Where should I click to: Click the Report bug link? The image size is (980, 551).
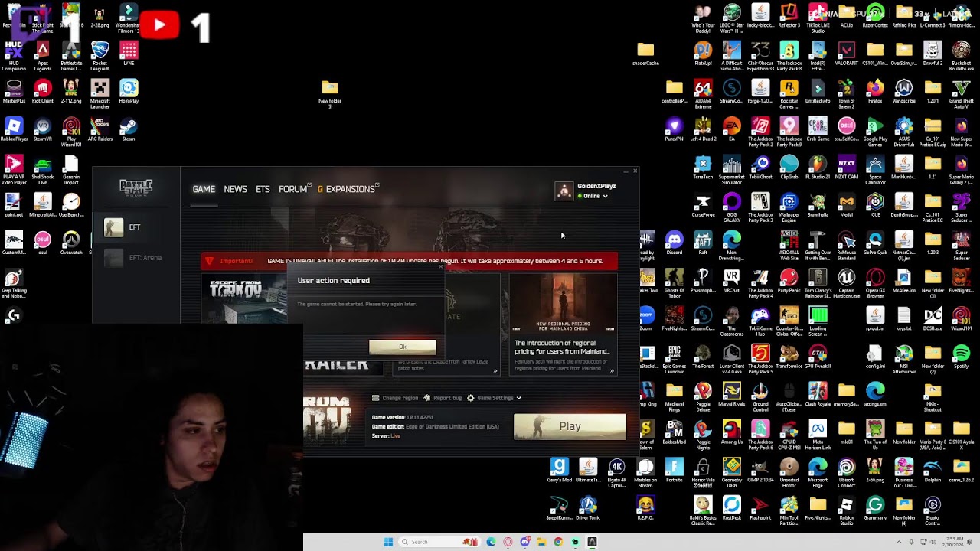[x=443, y=398]
